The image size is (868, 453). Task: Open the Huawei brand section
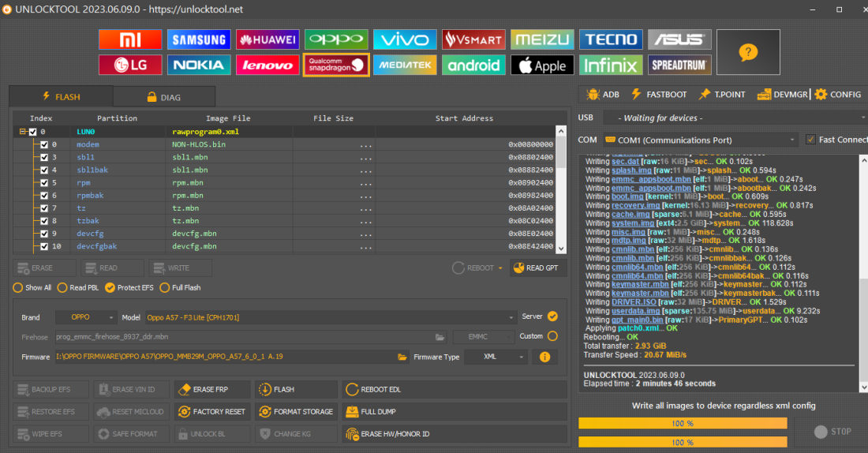[x=268, y=39]
